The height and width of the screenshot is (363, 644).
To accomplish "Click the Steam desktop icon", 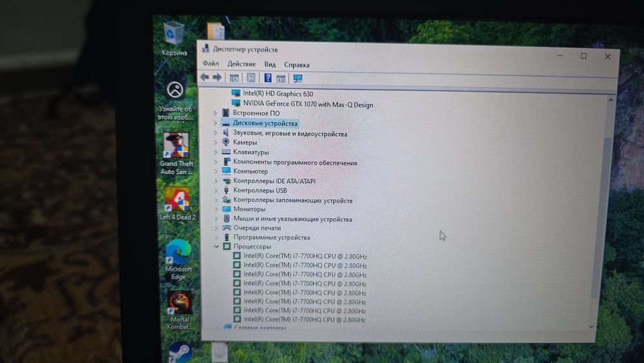I will coord(180,352).
